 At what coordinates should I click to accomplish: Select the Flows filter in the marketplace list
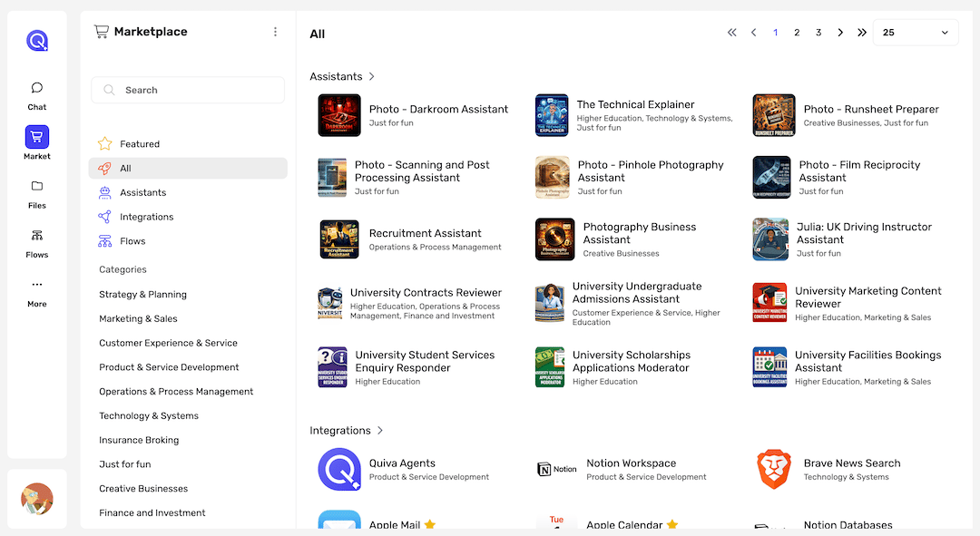tap(188, 241)
